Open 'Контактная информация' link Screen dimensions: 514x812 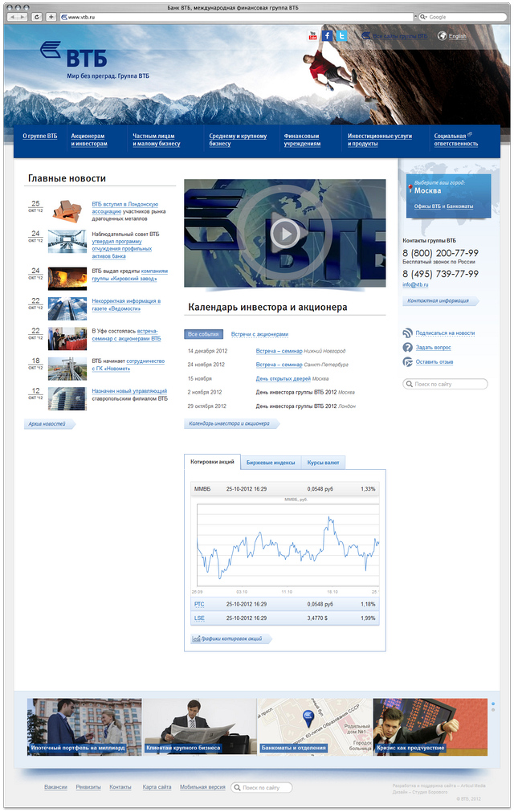pyautogui.click(x=439, y=301)
